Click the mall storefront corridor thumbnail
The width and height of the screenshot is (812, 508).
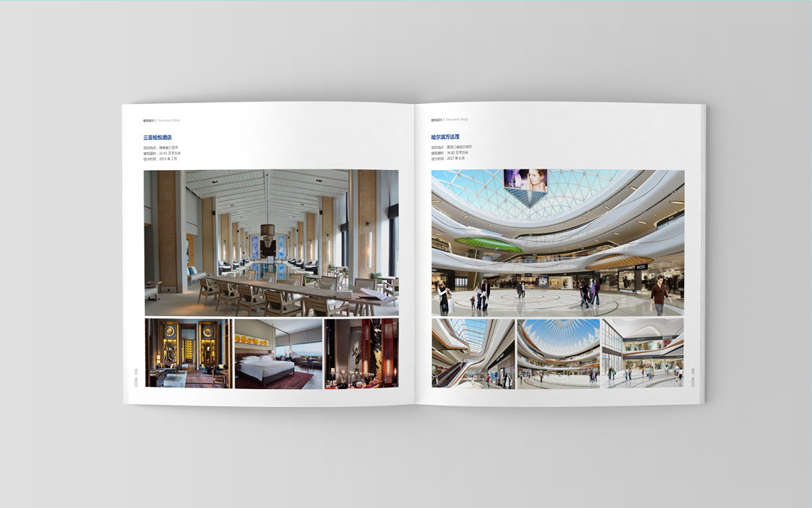643,354
